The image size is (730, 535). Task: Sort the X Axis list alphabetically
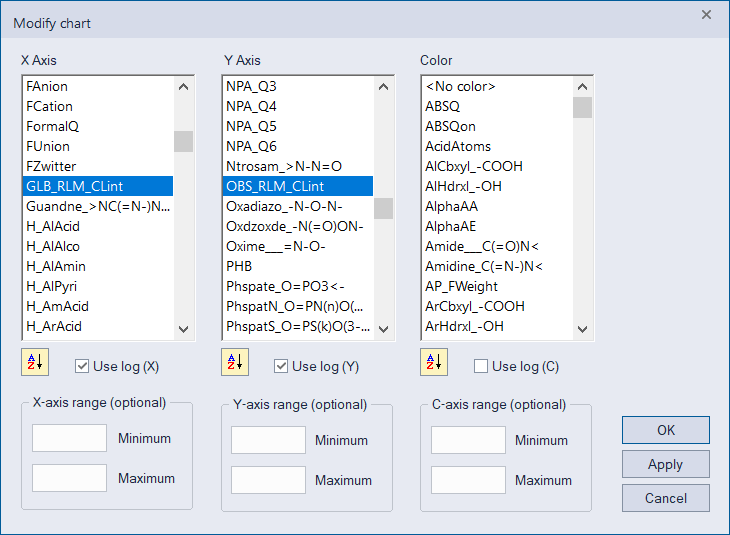pyautogui.click(x=35, y=362)
